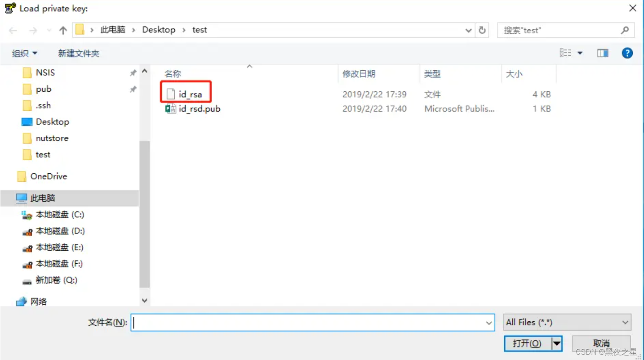
Task: Open the All Files (*.*) filter dropdown
Action: pos(568,322)
